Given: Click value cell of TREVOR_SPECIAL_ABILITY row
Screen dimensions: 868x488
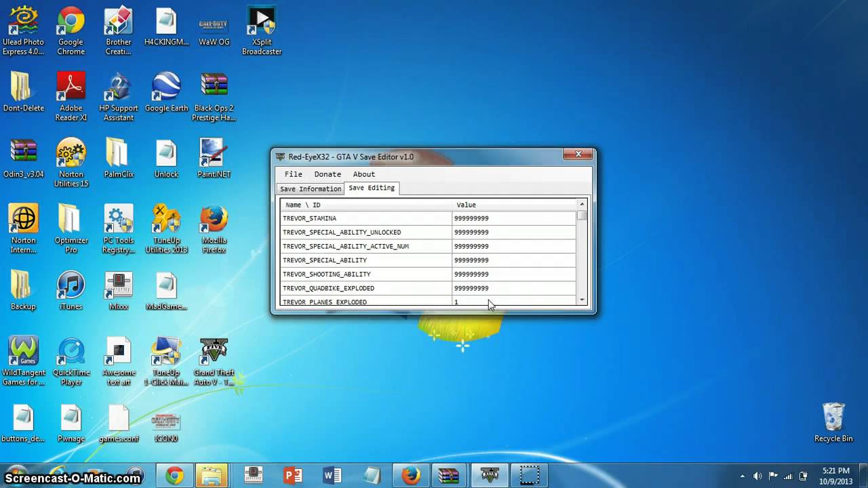Looking at the screenshot, I should (x=513, y=260).
